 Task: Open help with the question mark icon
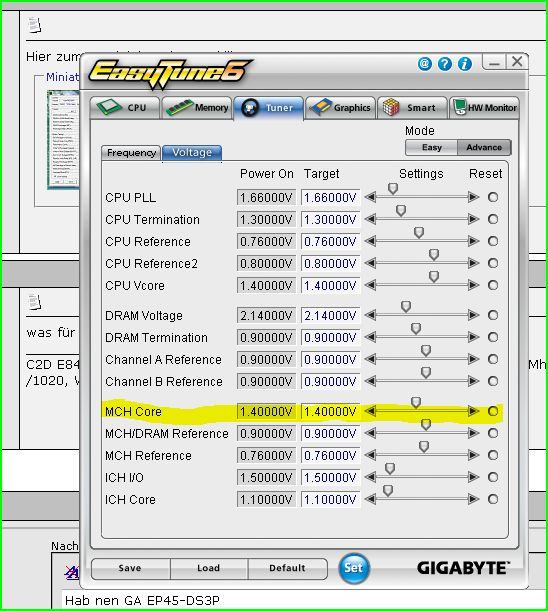tap(445, 64)
